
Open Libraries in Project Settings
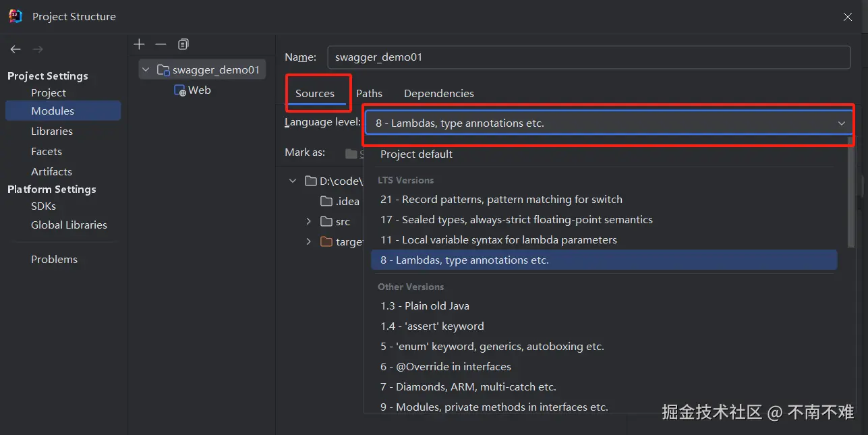[51, 132]
